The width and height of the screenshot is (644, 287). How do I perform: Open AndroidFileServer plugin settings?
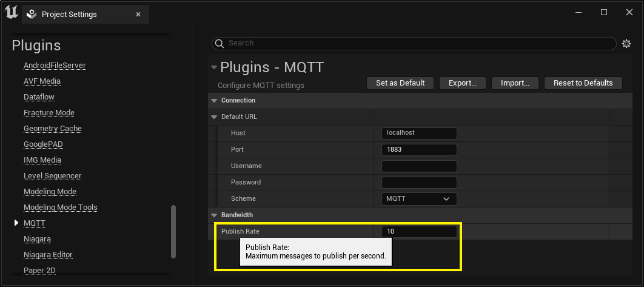click(x=55, y=66)
